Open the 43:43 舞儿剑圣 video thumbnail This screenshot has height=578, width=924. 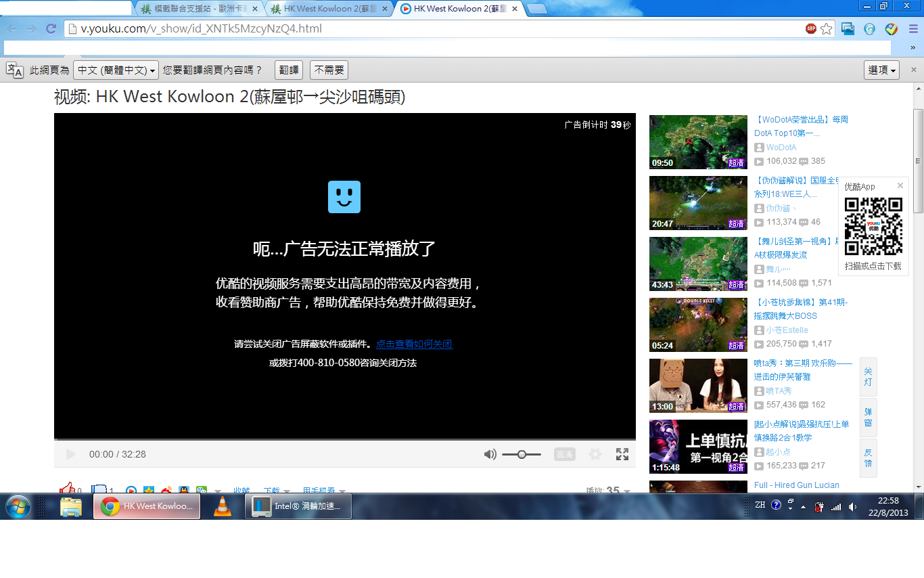(x=698, y=264)
